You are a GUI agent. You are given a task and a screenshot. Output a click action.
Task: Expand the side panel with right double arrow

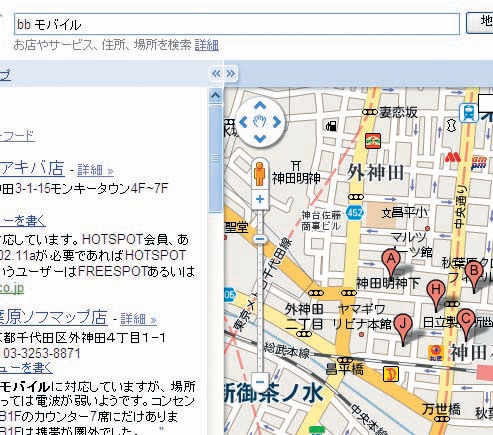(231, 73)
